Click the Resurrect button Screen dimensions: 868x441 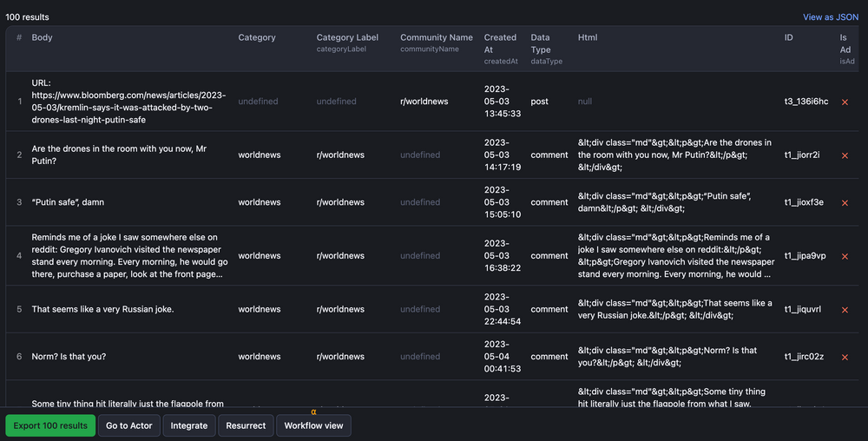point(246,425)
